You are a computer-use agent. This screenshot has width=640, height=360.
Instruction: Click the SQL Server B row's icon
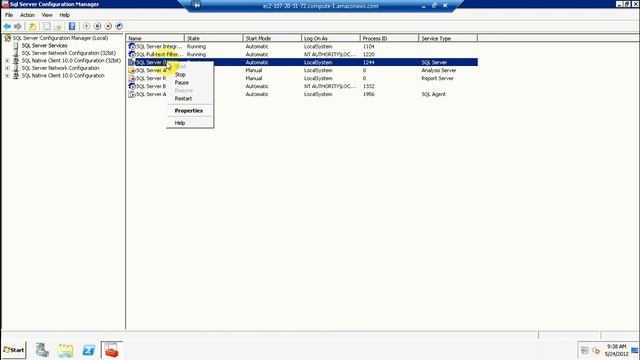(x=132, y=86)
